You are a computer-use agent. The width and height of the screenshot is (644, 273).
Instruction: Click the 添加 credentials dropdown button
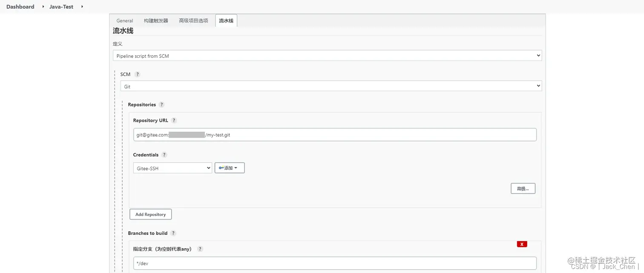pyautogui.click(x=230, y=168)
